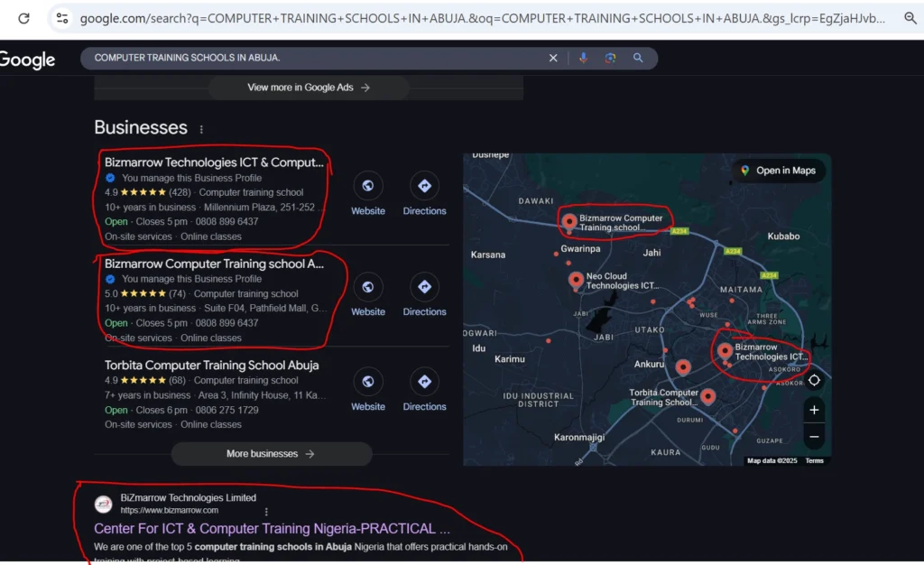Open Businesses section three-dot menu
Viewport: 924px width, 565px height.
(201, 129)
